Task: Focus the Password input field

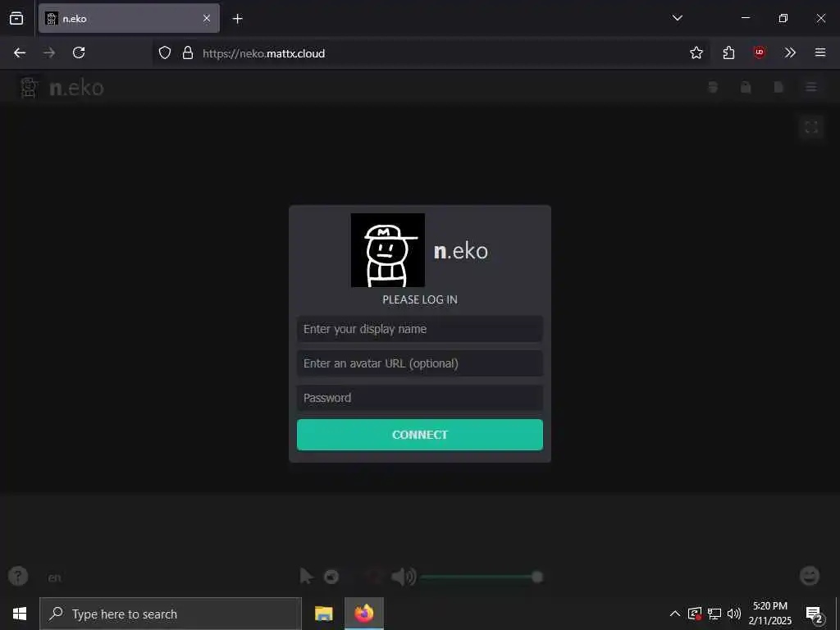Action: click(419, 398)
